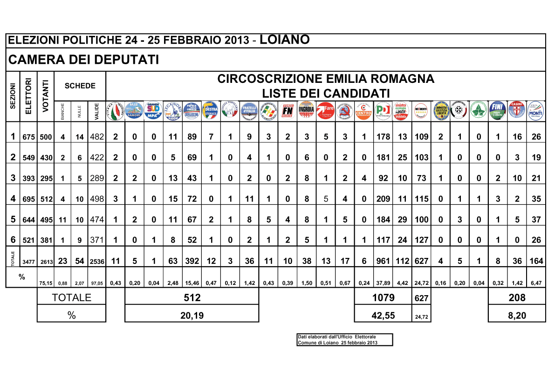Viewport: 555px width, 392px height.
Task: Click the Scelta Civica Monti logo
Action: [x=536, y=111]
